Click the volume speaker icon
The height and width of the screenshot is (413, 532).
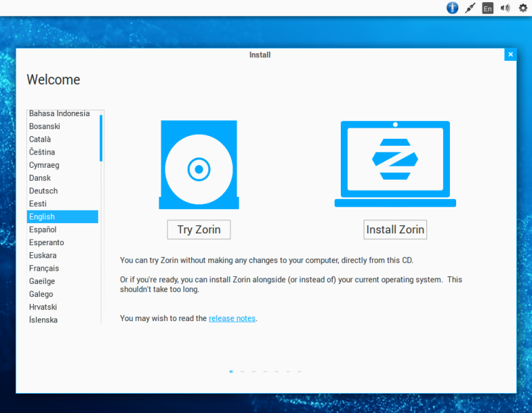505,8
